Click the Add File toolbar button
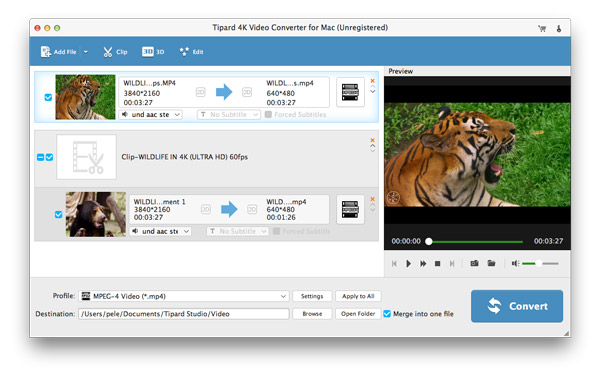The image size is (600, 378). 58,52
